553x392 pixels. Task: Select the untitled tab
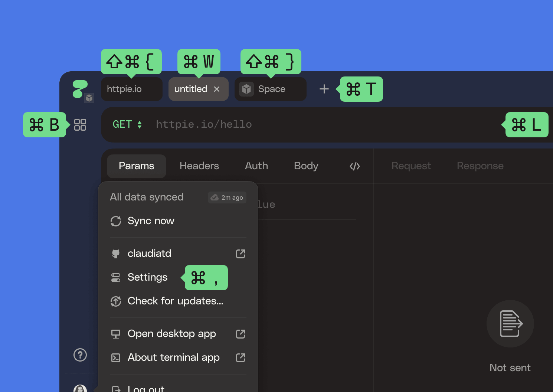pyautogui.click(x=199, y=89)
